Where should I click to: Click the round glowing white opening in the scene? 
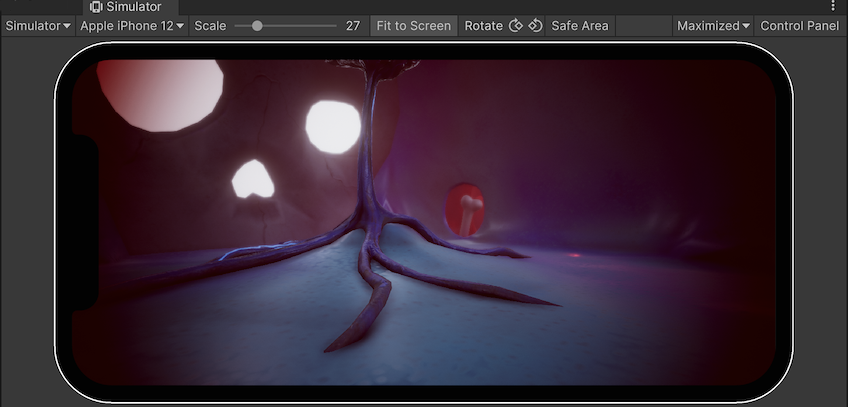tap(332, 126)
